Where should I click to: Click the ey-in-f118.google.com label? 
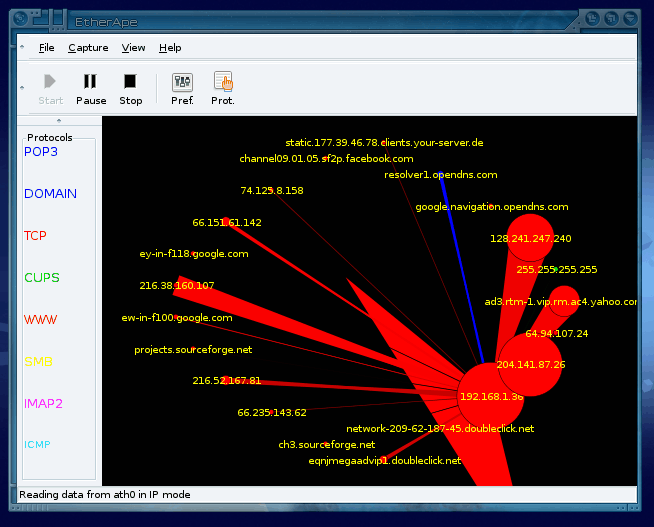pyautogui.click(x=194, y=253)
